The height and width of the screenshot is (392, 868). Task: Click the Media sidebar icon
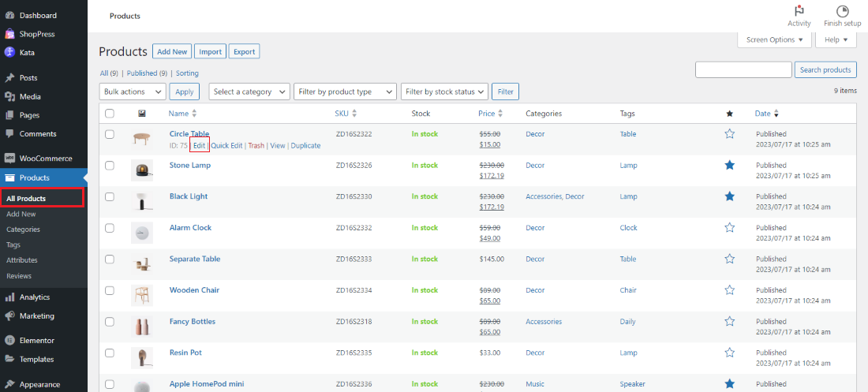click(x=9, y=96)
